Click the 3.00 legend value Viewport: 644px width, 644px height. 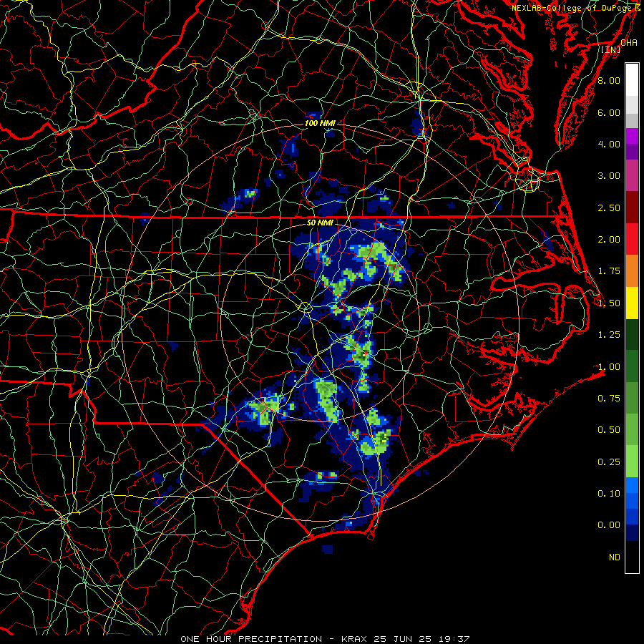[609, 176]
